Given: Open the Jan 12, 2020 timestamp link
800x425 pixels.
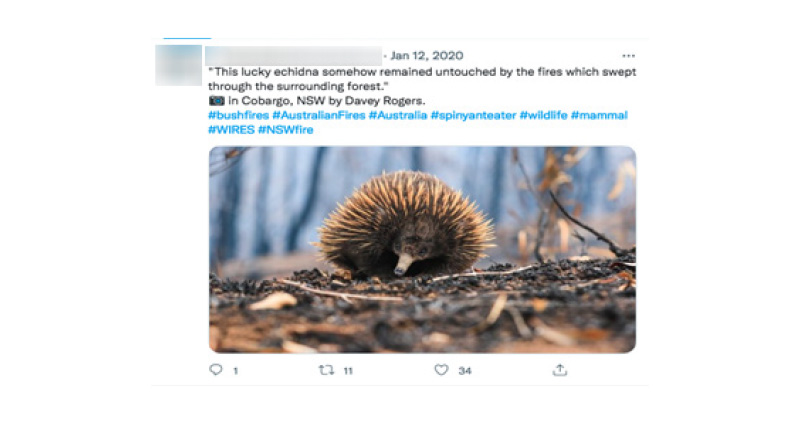Looking at the screenshot, I should click(427, 56).
